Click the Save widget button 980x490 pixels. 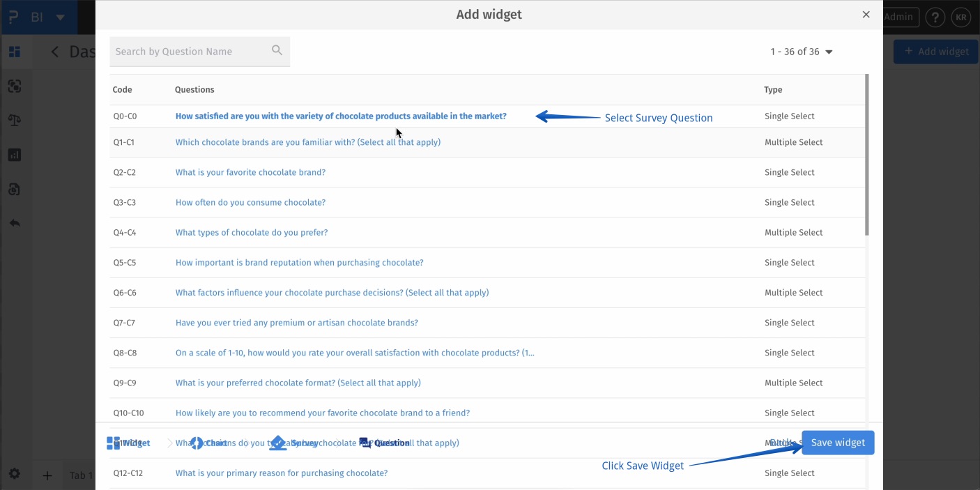click(x=838, y=443)
